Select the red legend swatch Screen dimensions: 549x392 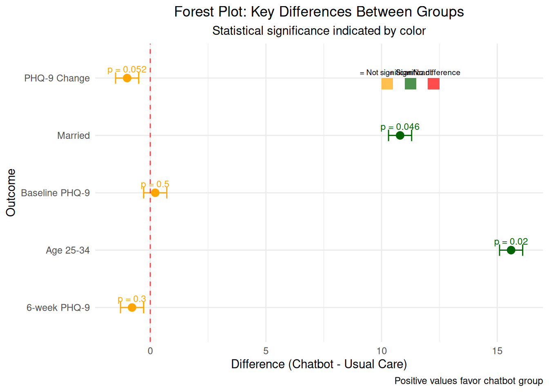coord(433,84)
